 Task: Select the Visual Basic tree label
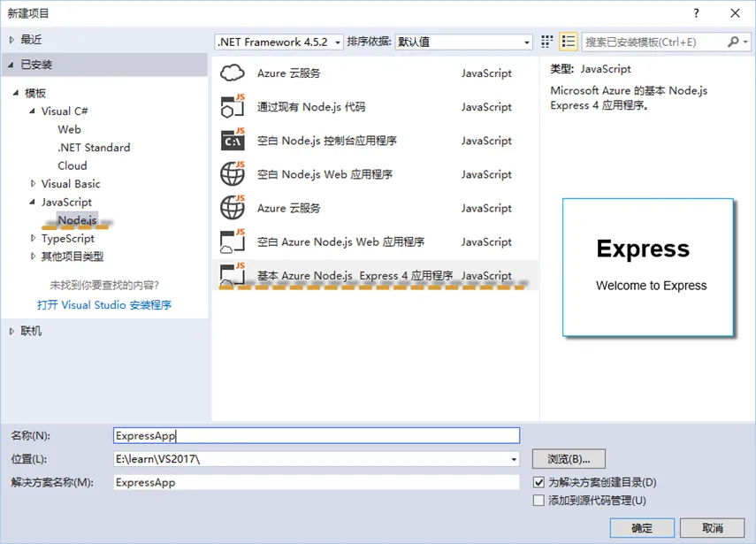click(71, 184)
